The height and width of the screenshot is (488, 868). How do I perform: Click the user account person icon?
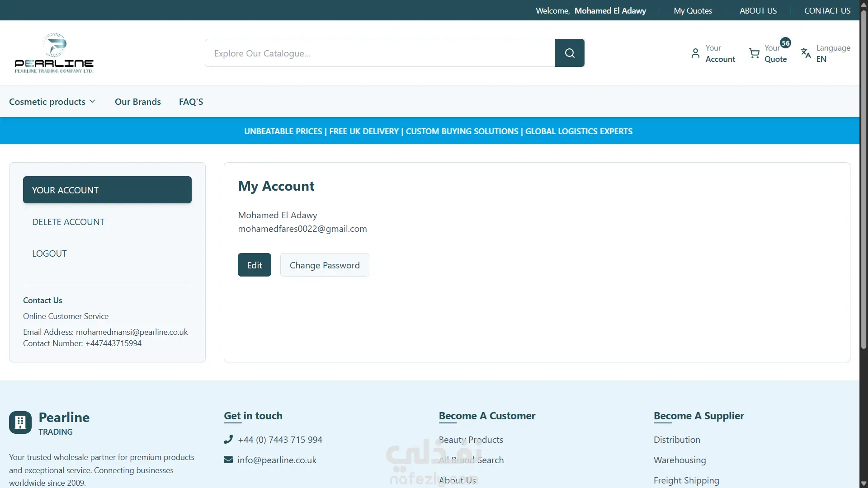point(695,53)
